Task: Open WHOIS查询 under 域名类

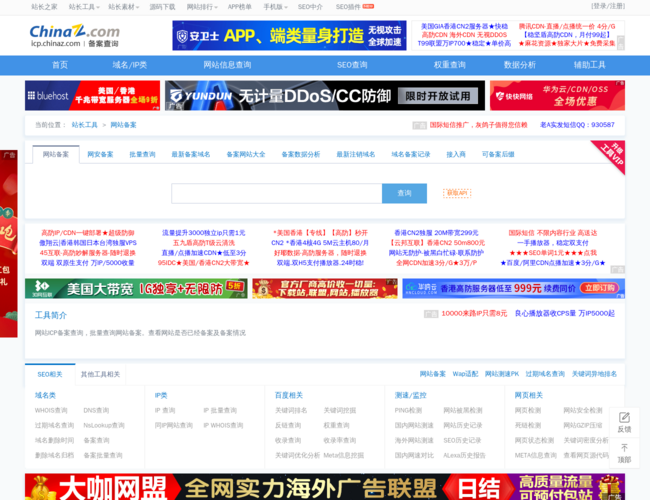Action: tap(51, 410)
